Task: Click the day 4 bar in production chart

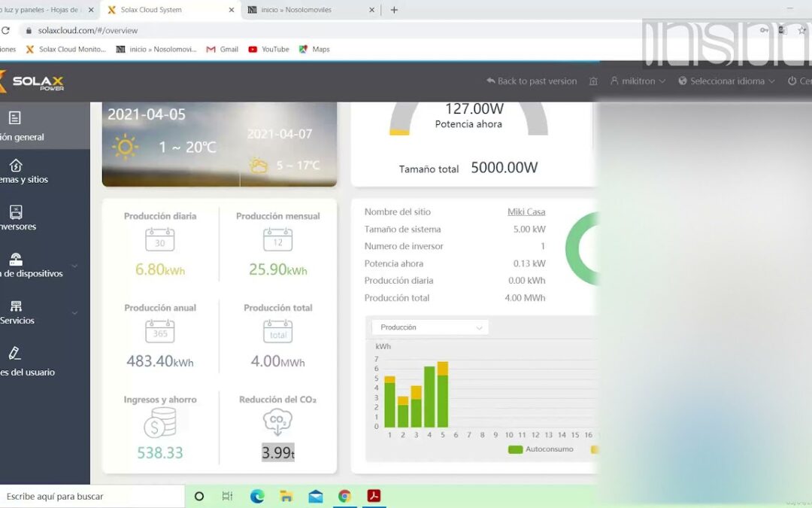Action: click(x=429, y=397)
